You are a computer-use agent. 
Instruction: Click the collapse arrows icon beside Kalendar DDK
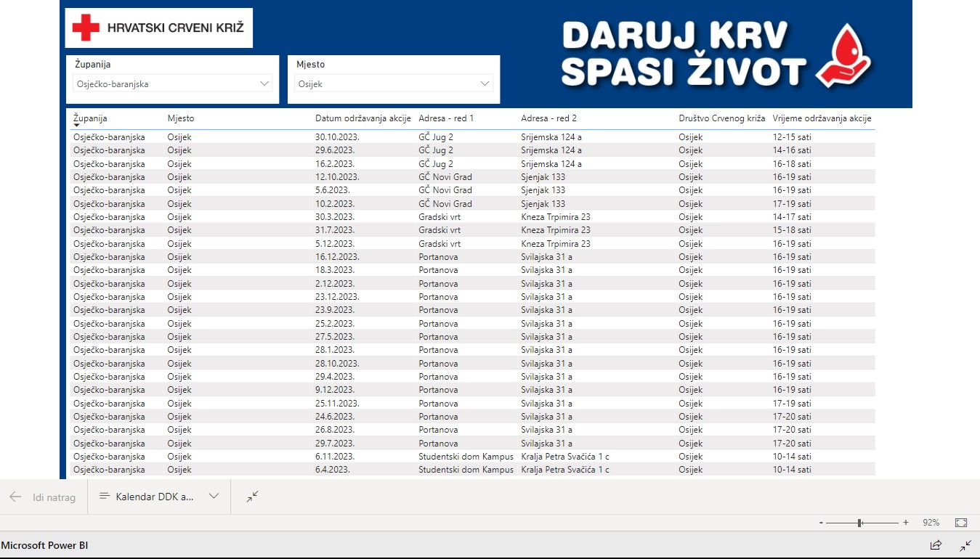coord(252,497)
